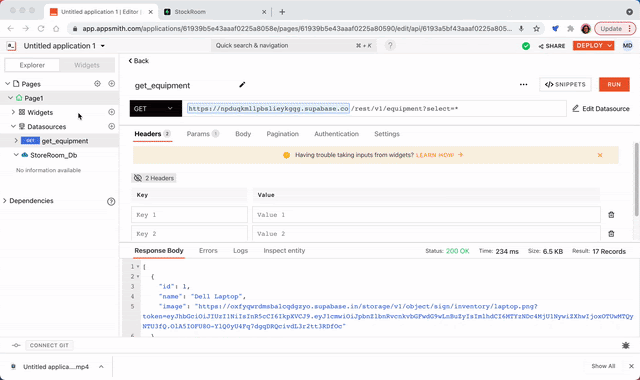640x380 pixels.
Task: Switch sidebar to the Explorer view
Action: click(x=32, y=65)
